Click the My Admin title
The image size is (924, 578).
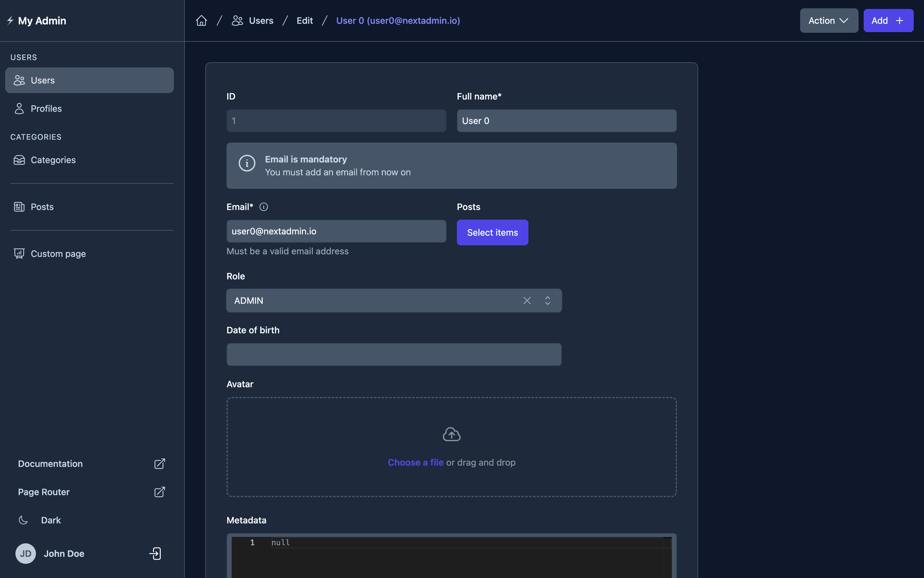coord(42,21)
